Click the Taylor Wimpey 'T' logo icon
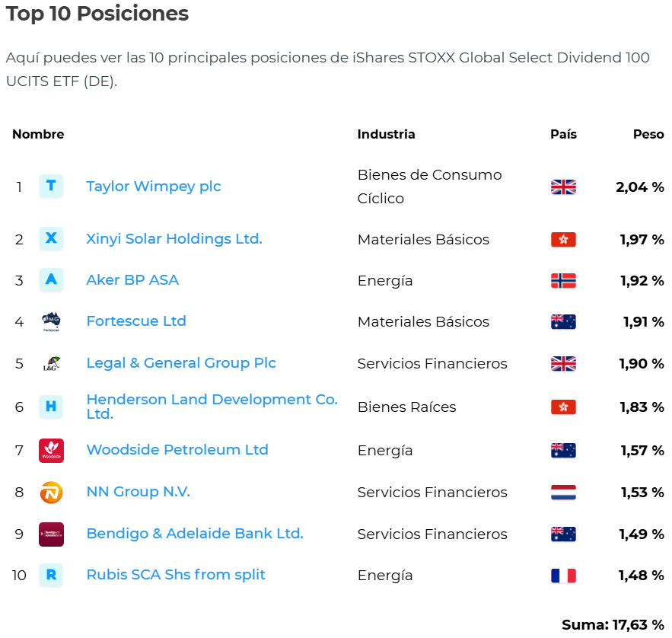Viewport: 672px width, 638px height. (51, 187)
